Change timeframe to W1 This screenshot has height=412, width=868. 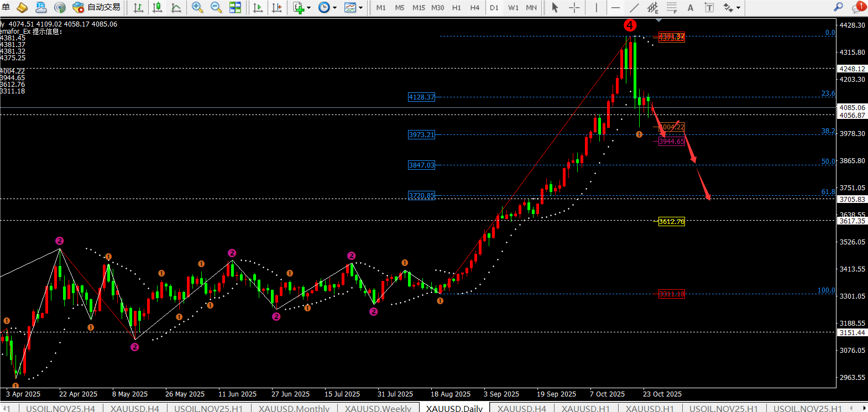513,8
